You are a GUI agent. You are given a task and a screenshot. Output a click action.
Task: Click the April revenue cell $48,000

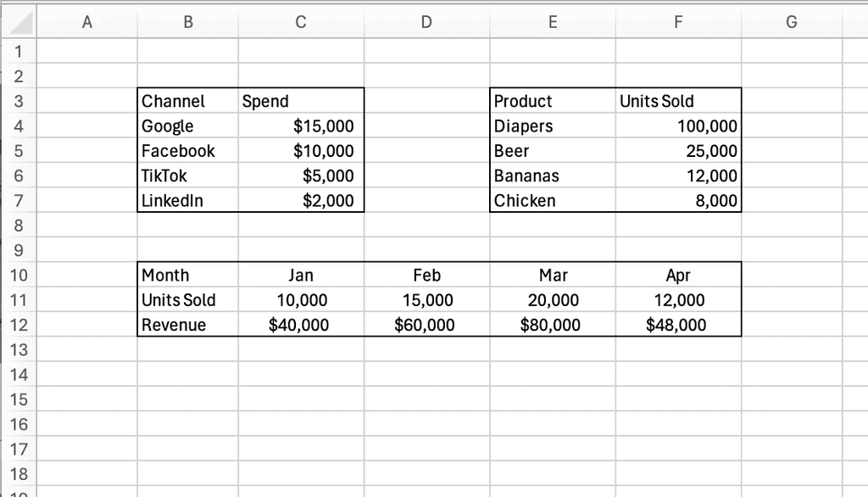pyautogui.click(x=678, y=325)
